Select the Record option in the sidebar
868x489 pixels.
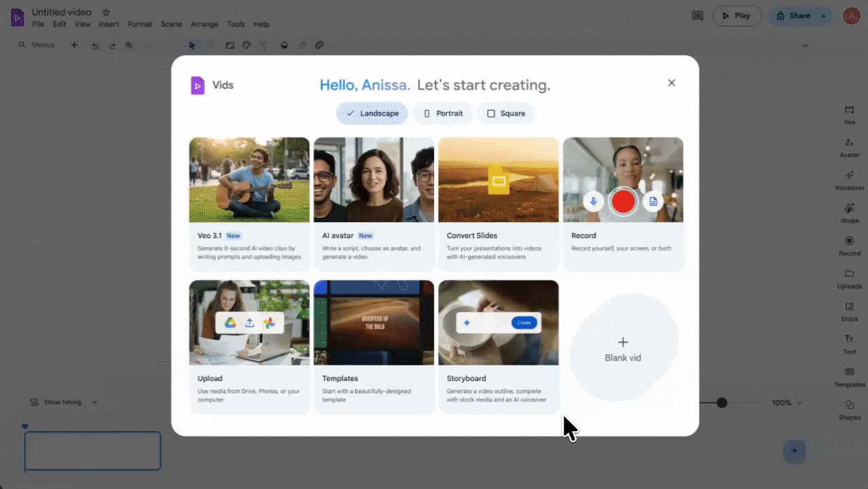[x=849, y=246]
